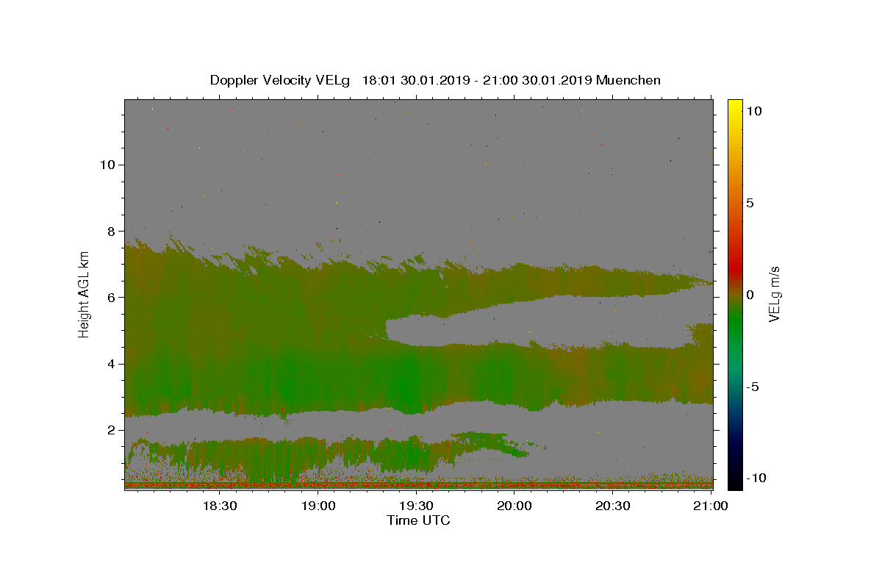882x588 pixels.
Task: Click the colorbar value -10
Action: click(x=755, y=478)
